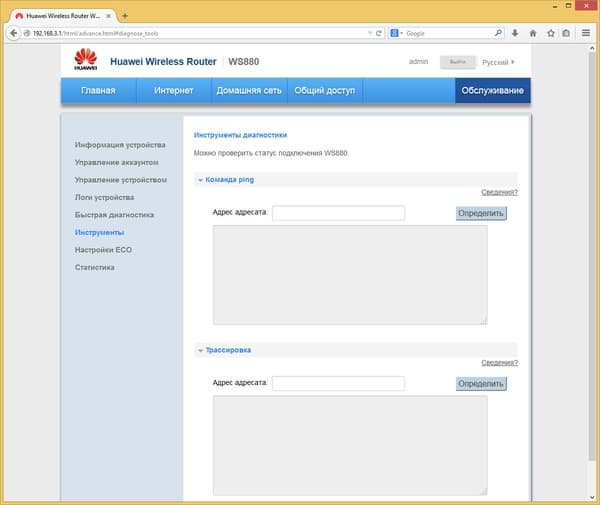
Task: Open the Русский language selector
Action: (498, 62)
